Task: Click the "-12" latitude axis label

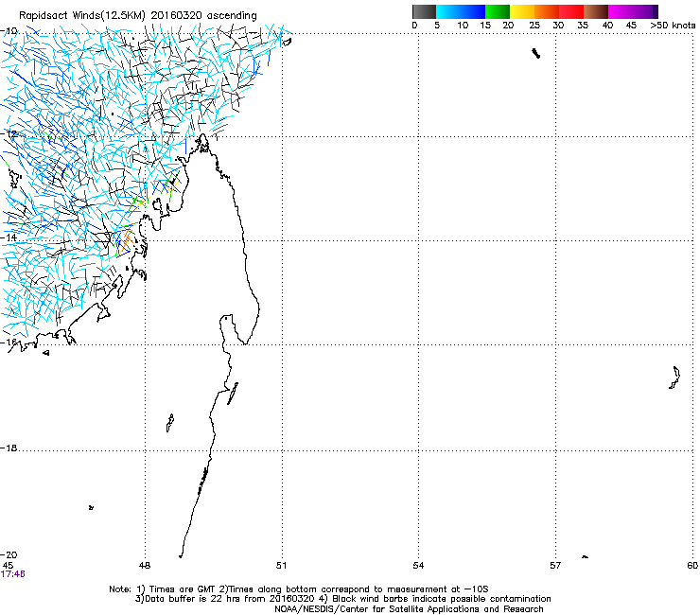Action: coord(9,134)
